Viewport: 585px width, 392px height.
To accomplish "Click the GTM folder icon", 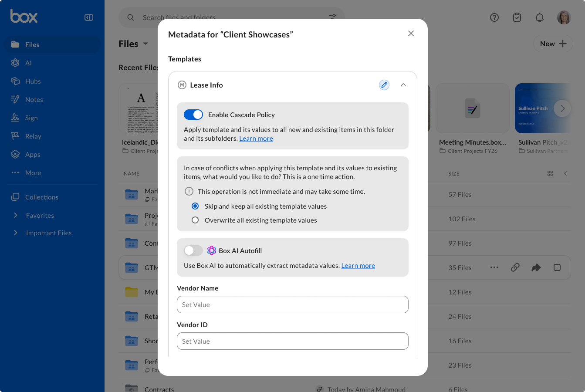I will [132, 267].
